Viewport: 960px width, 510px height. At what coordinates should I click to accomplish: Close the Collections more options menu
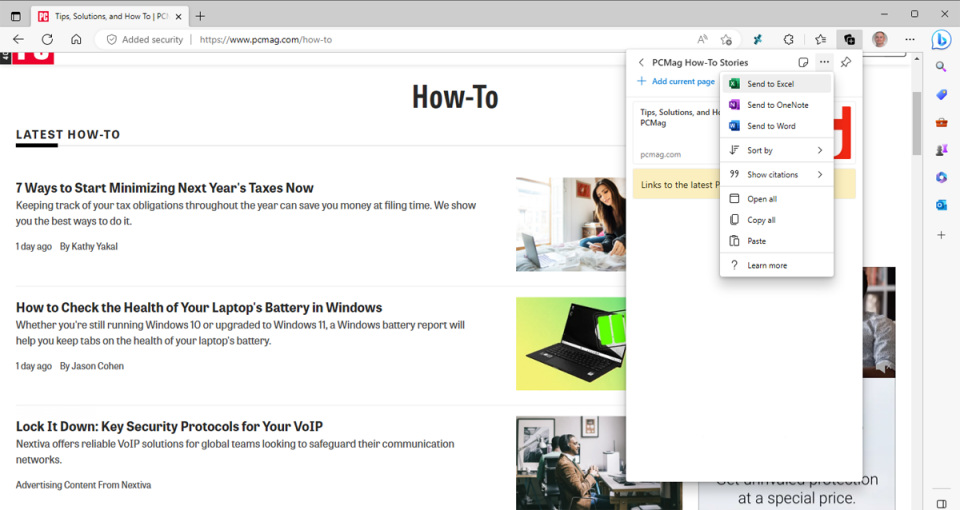point(825,62)
